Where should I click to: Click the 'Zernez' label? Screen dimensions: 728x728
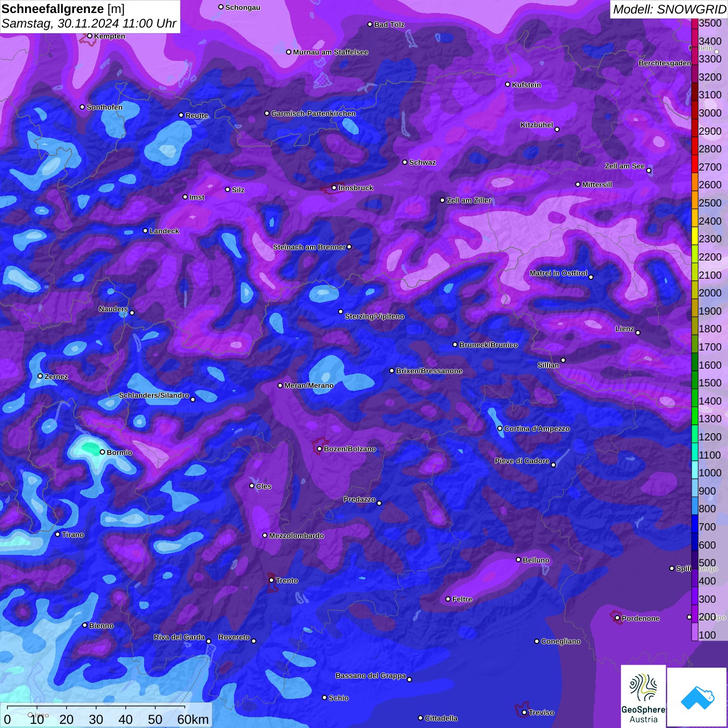pyautogui.click(x=56, y=376)
